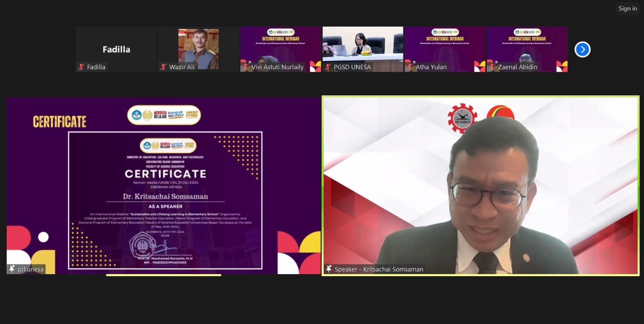Click the SEAMEO logo in speaker video

[462, 118]
